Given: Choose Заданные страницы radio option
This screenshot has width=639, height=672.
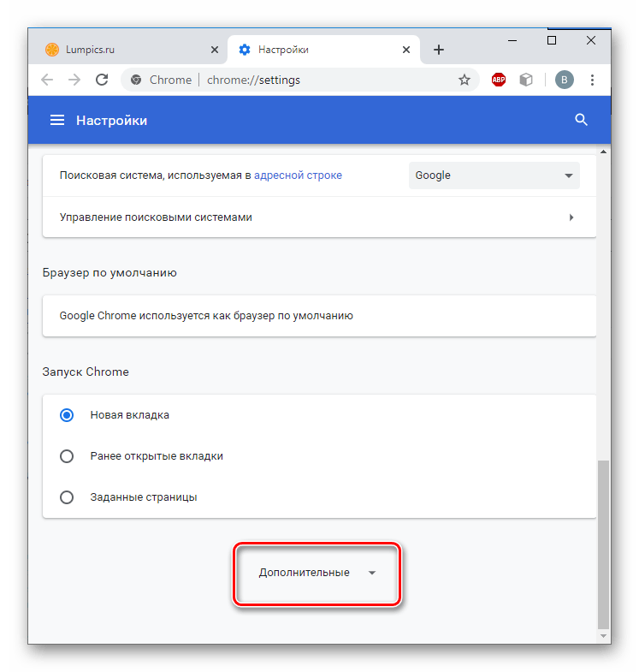Looking at the screenshot, I should point(67,497).
